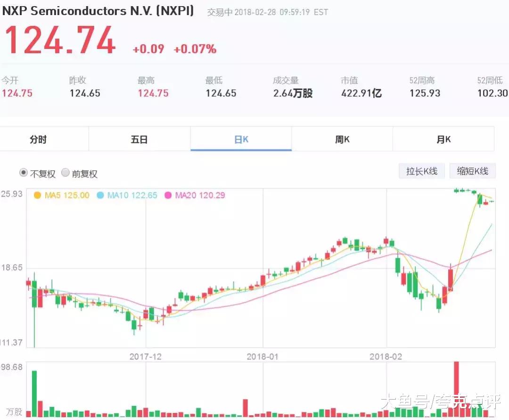
Task: Click the NXP Semiconductors N.V. (NXPI) title
Action: [x=98, y=11]
